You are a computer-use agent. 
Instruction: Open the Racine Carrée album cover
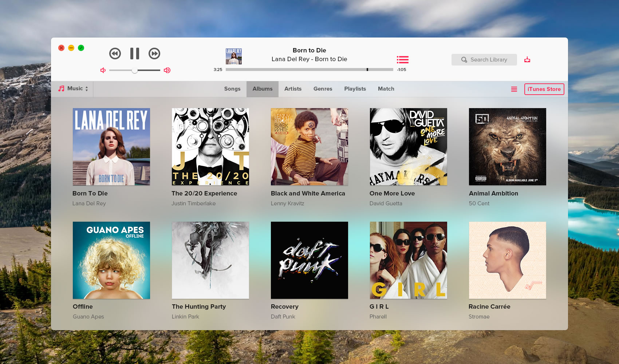tap(508, 260)
